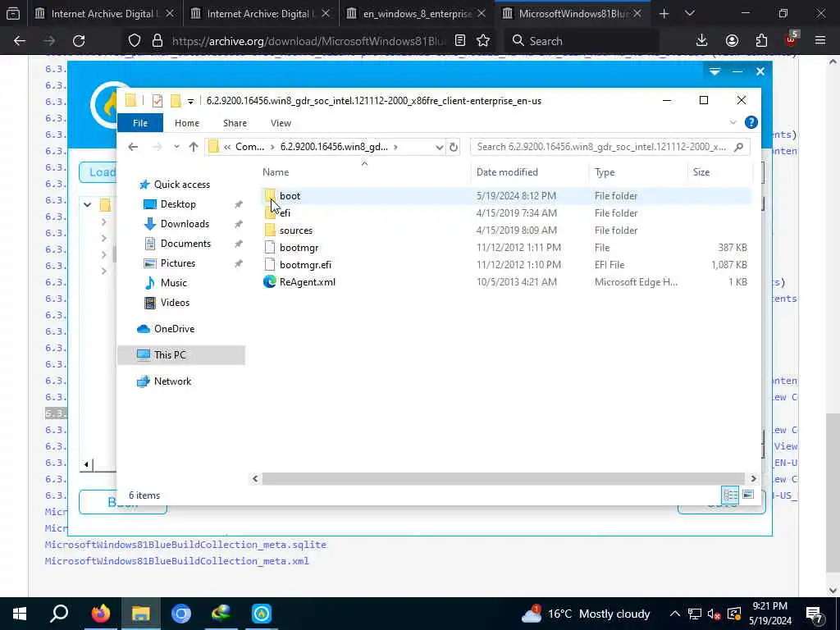The image size is (840, 630).
Task: Open Windows Start menu
Action: coord(20,614)
